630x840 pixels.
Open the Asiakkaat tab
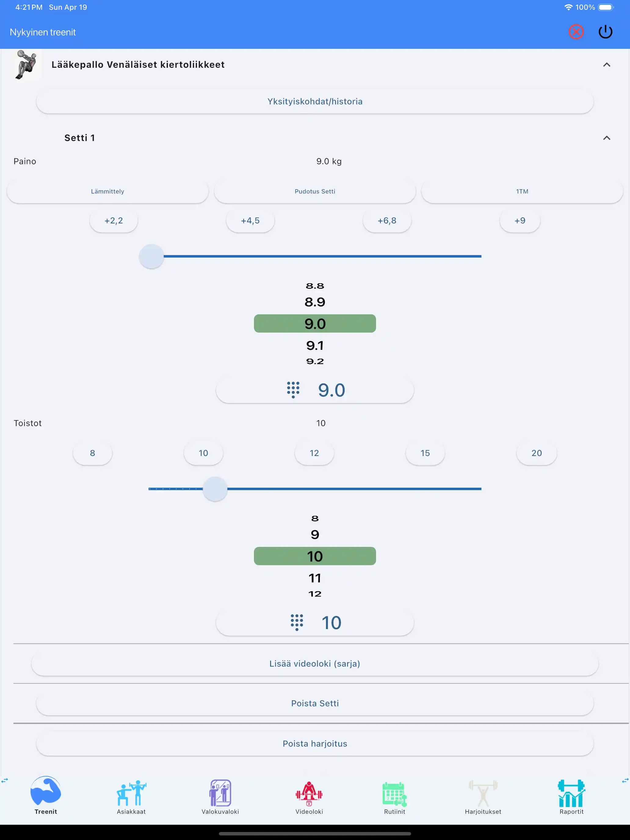tap(131, 797)
